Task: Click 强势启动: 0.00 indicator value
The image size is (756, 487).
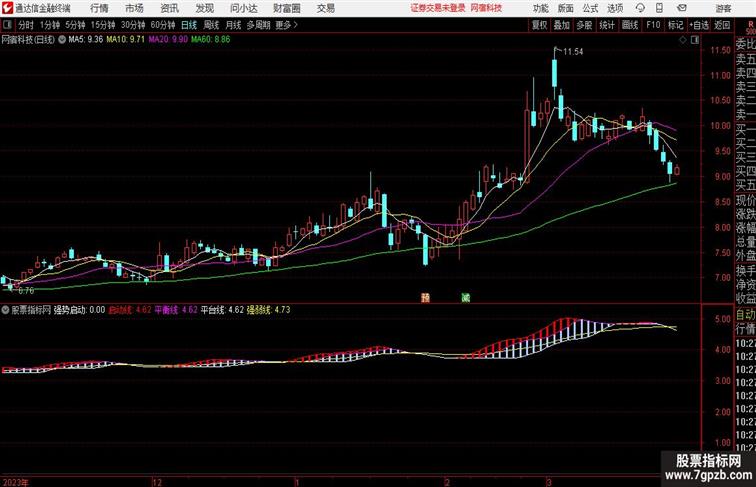Action: [79, 310]
